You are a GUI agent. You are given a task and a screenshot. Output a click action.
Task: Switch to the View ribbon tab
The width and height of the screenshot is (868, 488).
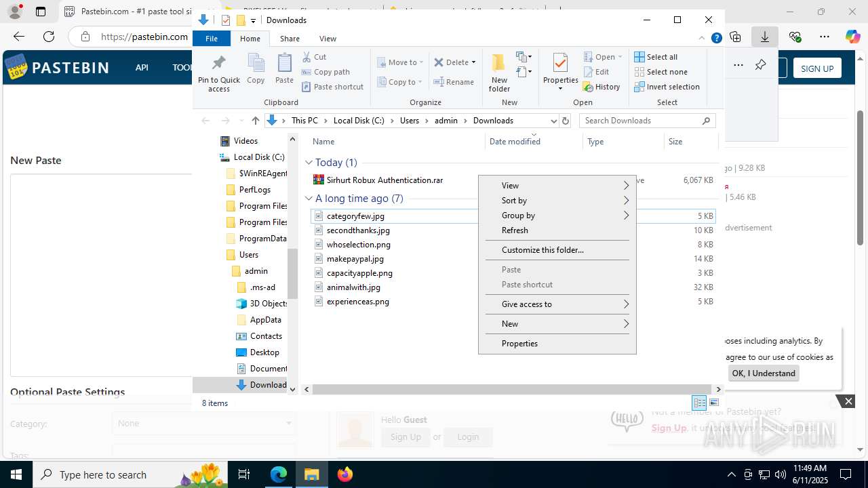[x=328, y=39]
